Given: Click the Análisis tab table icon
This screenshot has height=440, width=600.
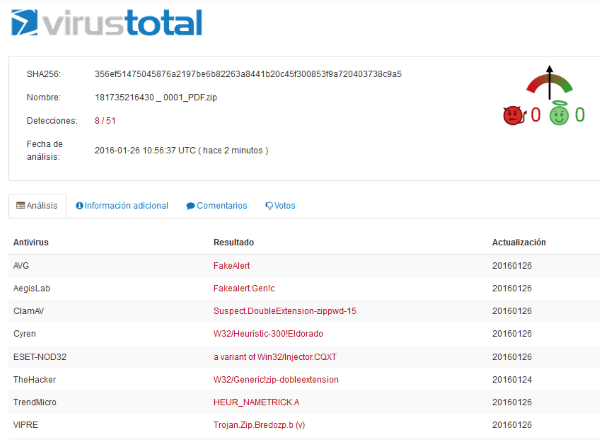Looking at the screenshot, I should [x=20, y=205].
